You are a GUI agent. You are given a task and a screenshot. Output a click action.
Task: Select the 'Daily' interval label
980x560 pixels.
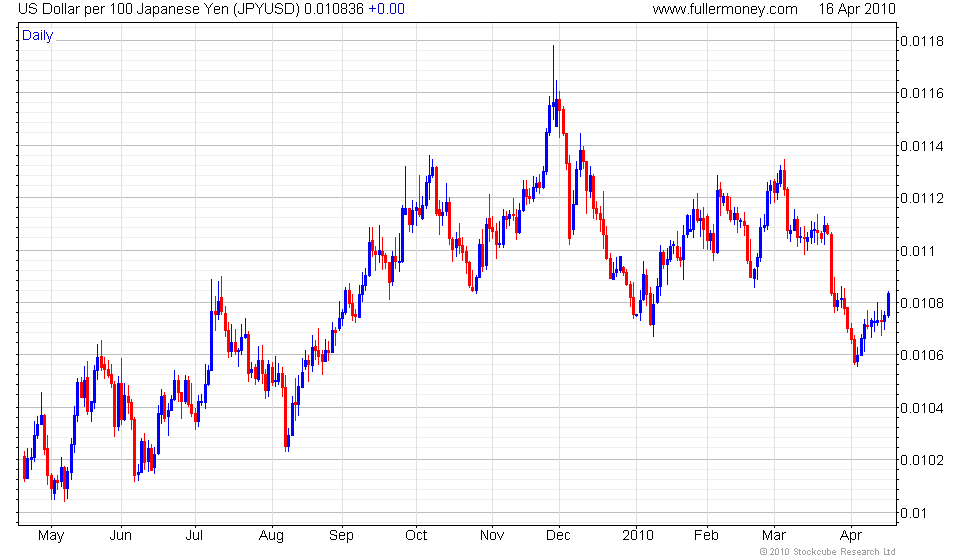(x=38, y=36)
